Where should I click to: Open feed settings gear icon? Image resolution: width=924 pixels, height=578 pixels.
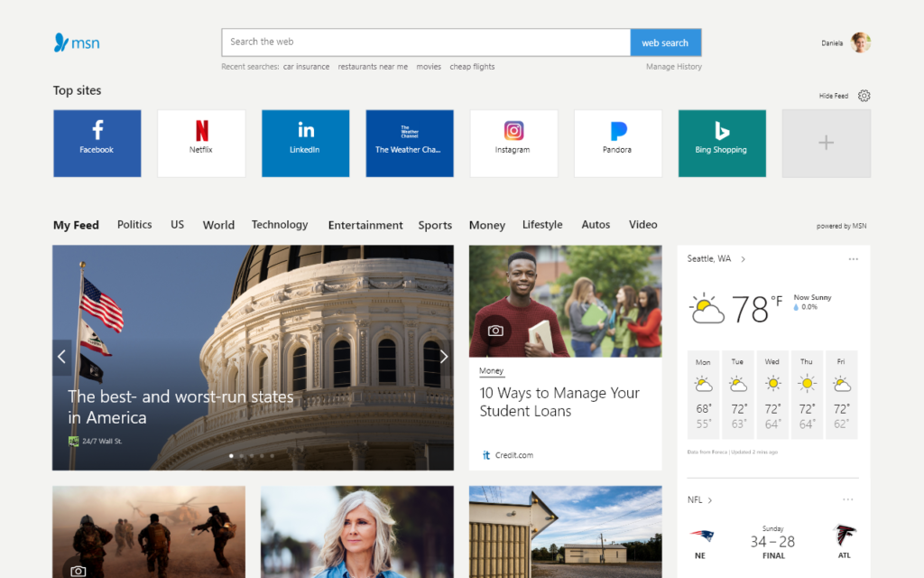(864, 96)
